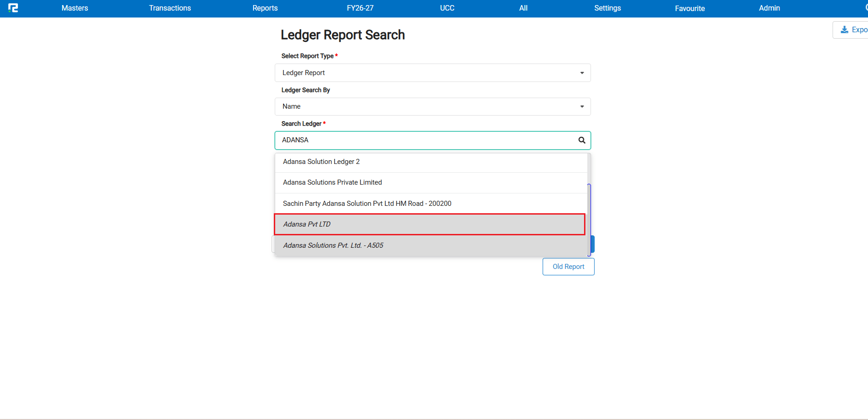The height and width of the screenshot is (420, 868).
Task: Open the Settings menu
Action: tap(607, 8)
